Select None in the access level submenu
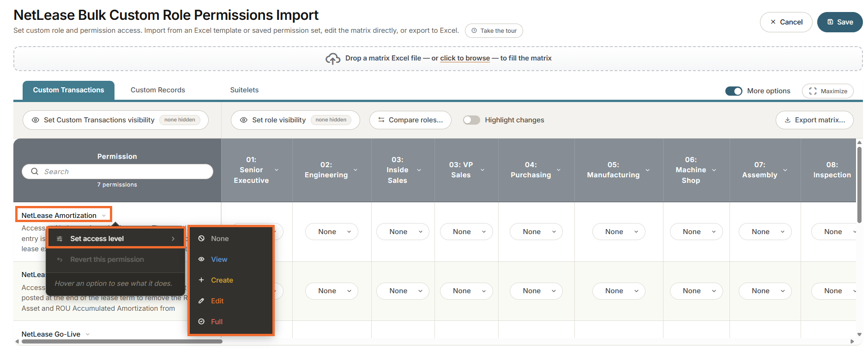 231,239
